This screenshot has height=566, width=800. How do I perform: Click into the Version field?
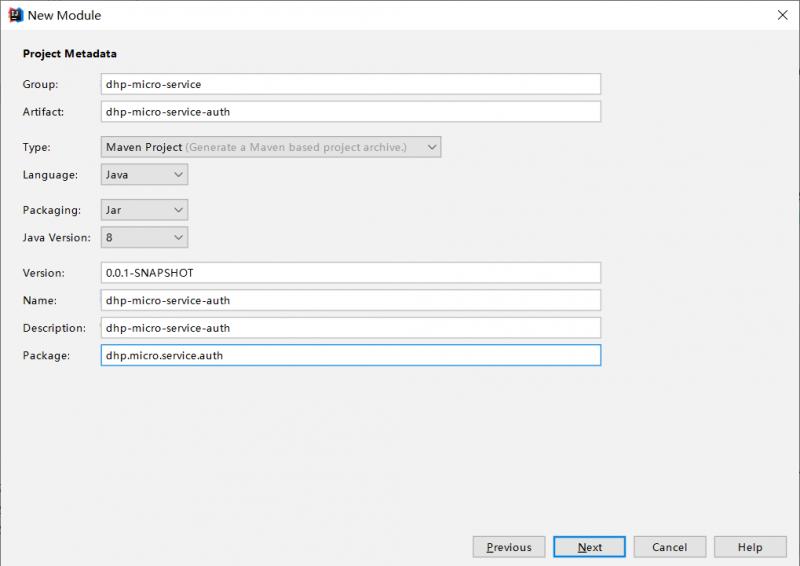pos(350,273)
